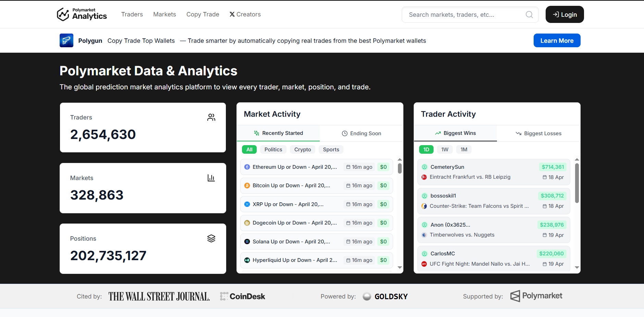Select the 1D time range

(x=426, y=150)
